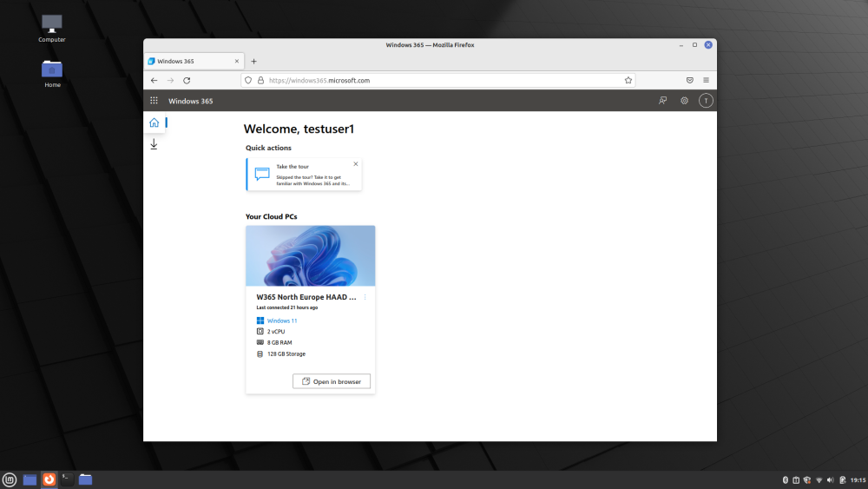This screenshot has width=868, height=489.
Task: Open the volume control tray icon
Action: click(x=831, y=480)
